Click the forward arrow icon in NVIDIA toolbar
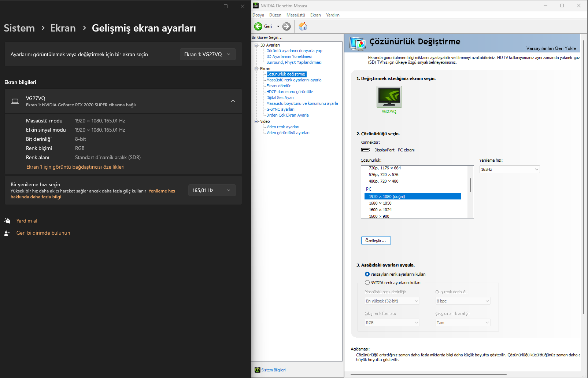The width and height of the screenshot is (588, 378). click(286, 26)
